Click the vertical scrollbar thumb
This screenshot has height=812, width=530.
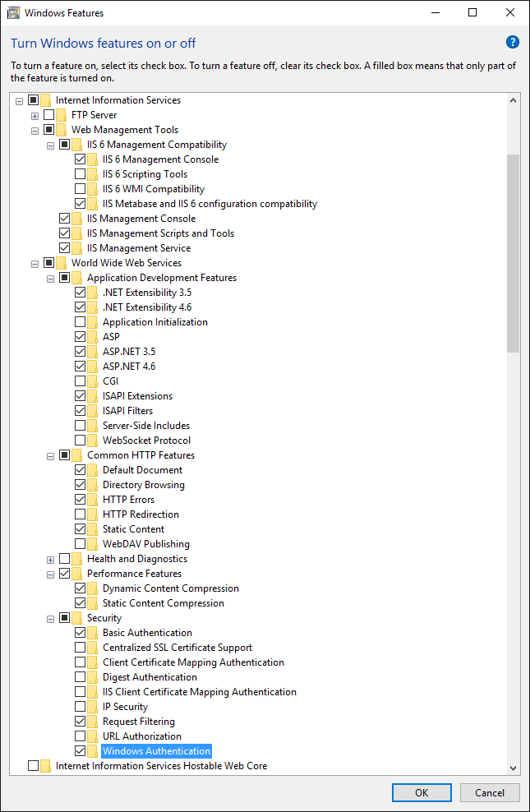tap(513, 253)
